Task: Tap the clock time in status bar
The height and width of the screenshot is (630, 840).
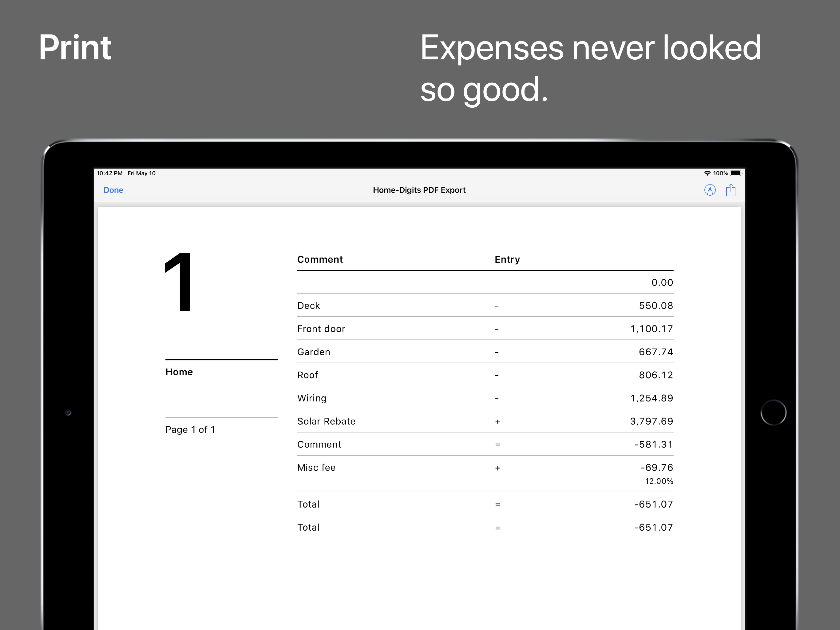Action: pos(109,173)
